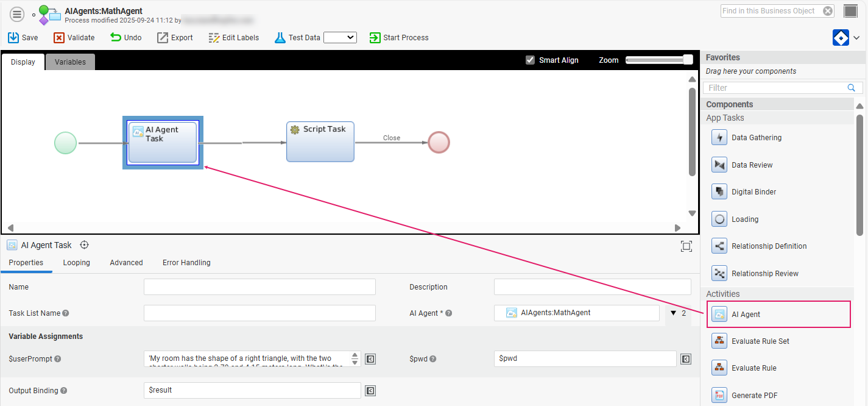Toggle the Smart Align checkbox
The height and width of the screenshot is (406, 868).
coord(530,60)
